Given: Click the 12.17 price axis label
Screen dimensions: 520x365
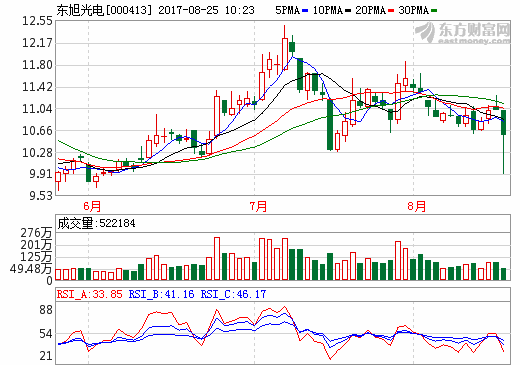Looking at the screenshot, I should click(x=37, y=43).
